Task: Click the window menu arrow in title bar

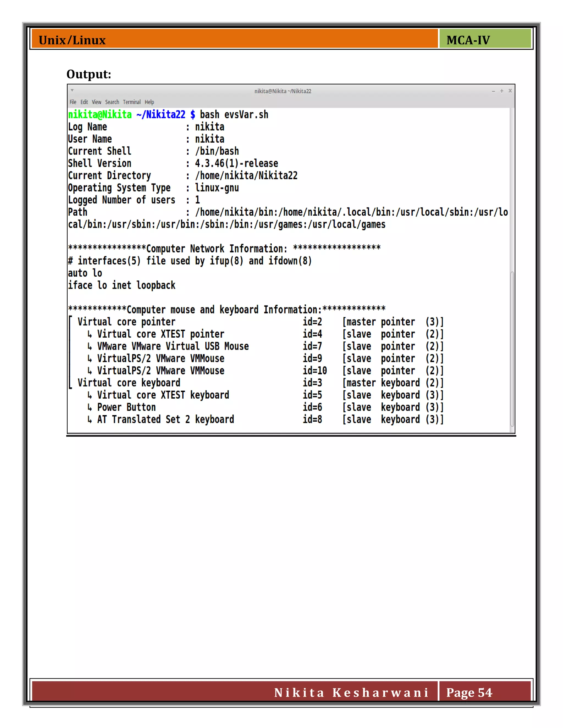Action: coord(72,90)
